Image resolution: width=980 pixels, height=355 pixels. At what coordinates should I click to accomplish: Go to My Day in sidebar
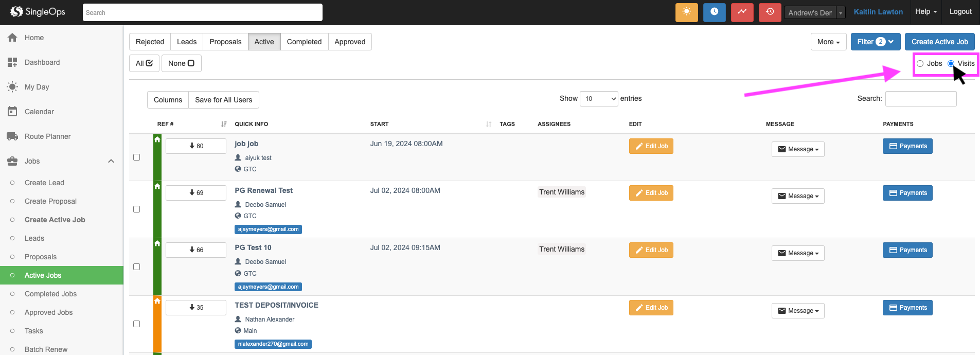[x=37, y=87]
